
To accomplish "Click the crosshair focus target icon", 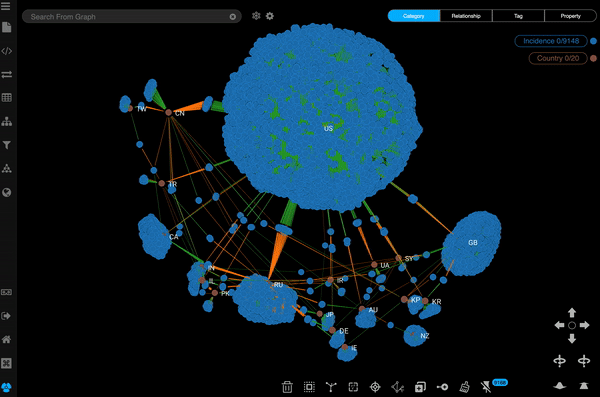I will click(x=375, y=387).
